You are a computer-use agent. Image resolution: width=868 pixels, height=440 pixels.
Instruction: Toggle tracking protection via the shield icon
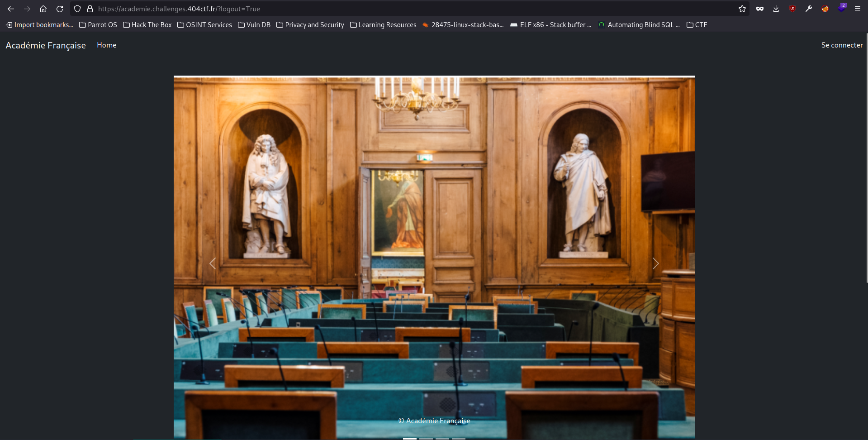point(77,9)
